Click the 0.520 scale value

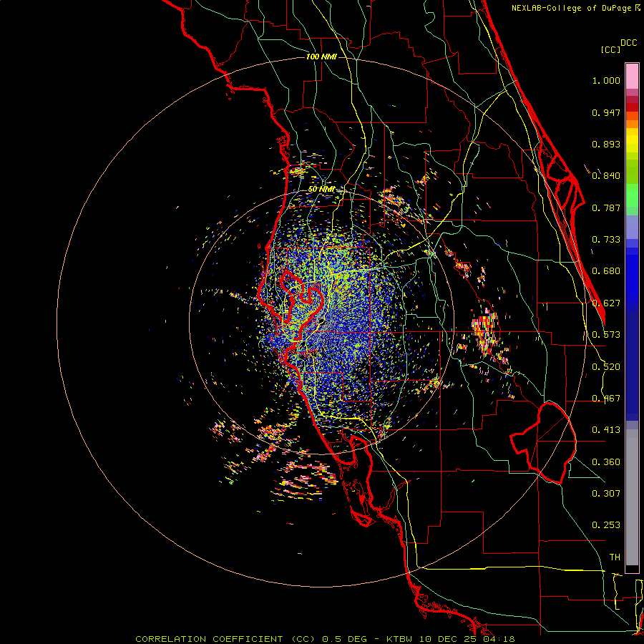point(606,367)
